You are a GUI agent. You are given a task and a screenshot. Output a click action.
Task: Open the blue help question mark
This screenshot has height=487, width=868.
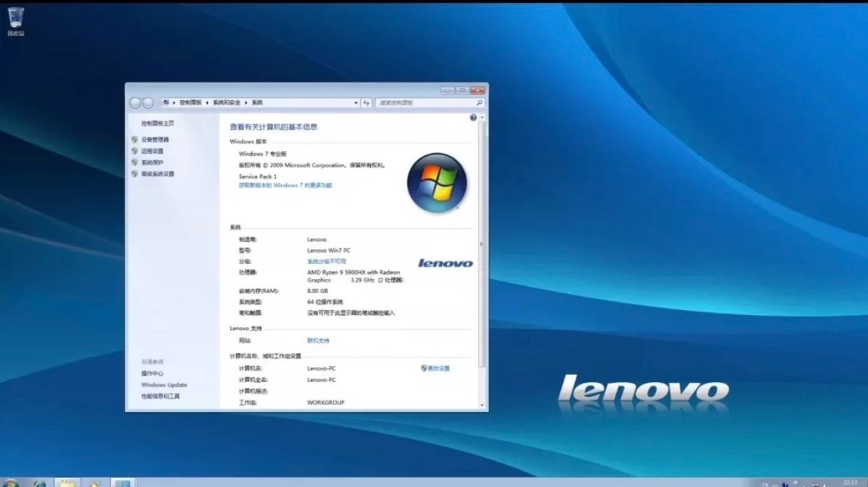click(x=474, y=118)
